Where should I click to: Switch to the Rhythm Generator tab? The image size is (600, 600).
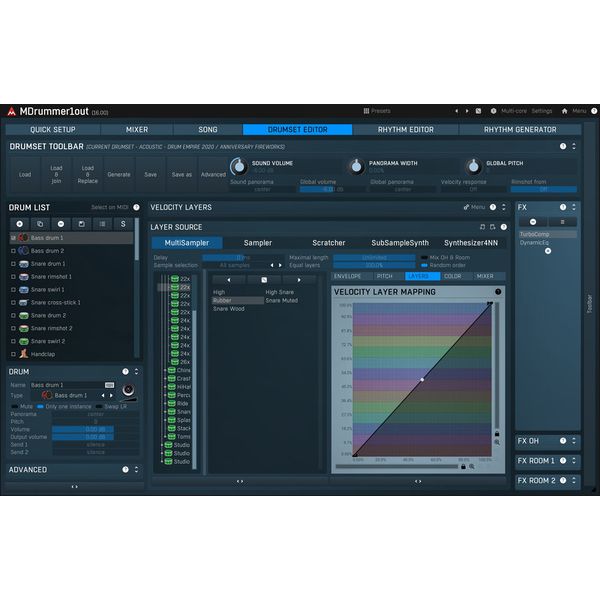click(x=520, y=130)
